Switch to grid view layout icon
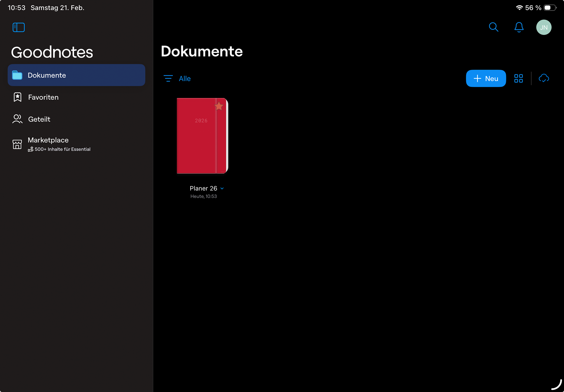 point(518,78)
